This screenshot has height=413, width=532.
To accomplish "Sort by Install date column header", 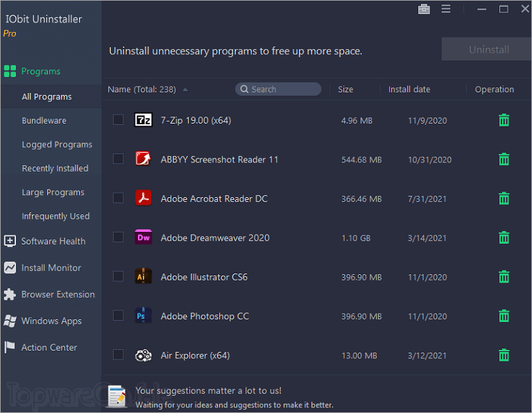I will tap(409, 90).
